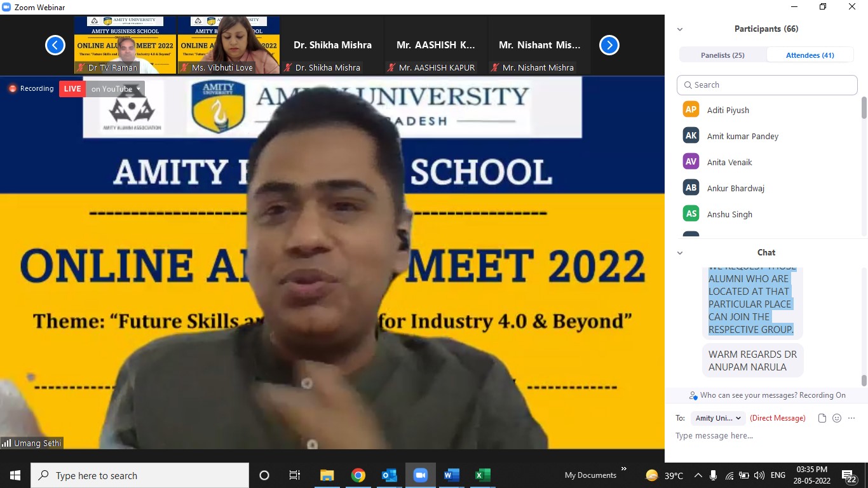Open Google Chrome from taskbar
The height and width of the screenshot is (488, 868).
click(x=358, y=475)
